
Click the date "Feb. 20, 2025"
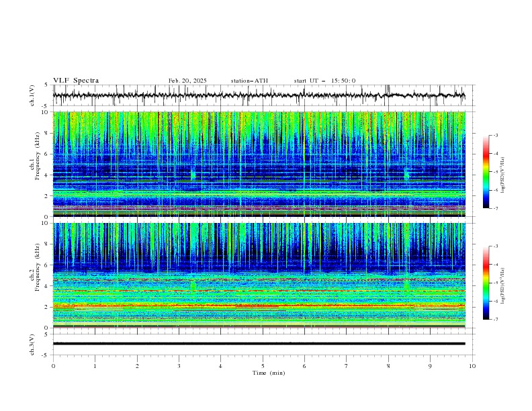click(187, 81)
